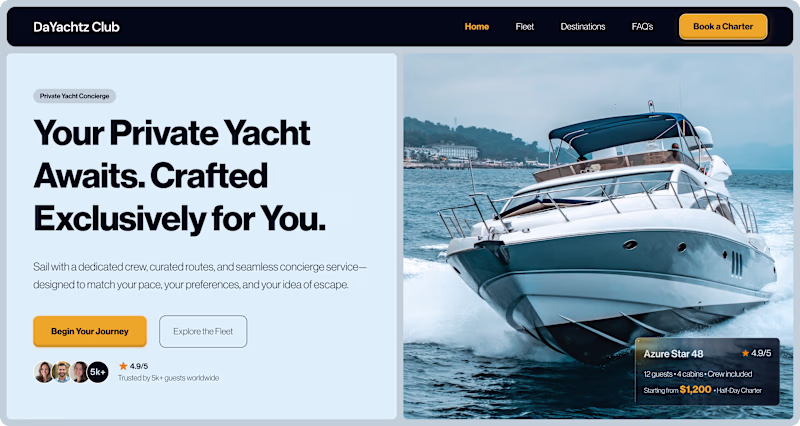The height and width of the screenshot is (426, 800).
Task: Click the Explore the Fleet button
Action: tap(203, 331)
